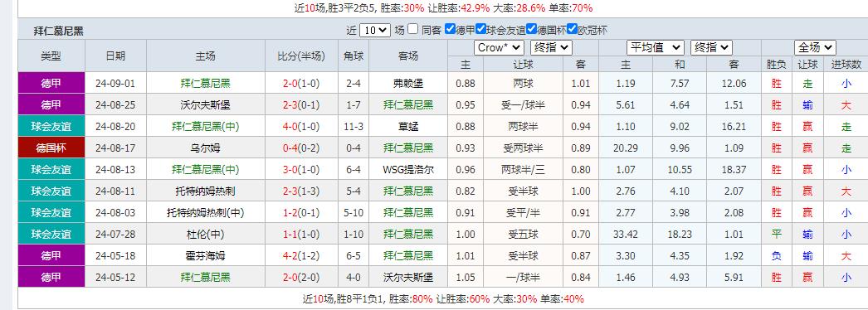
Task: Click the 球会友谊 tag in the 24-08-20 row
Action: (x=51, y=127)
